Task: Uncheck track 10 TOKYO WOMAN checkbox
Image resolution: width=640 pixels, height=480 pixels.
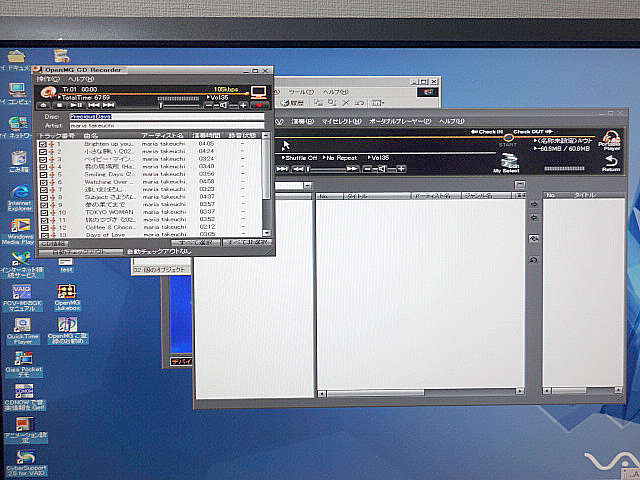Action: 44,213
